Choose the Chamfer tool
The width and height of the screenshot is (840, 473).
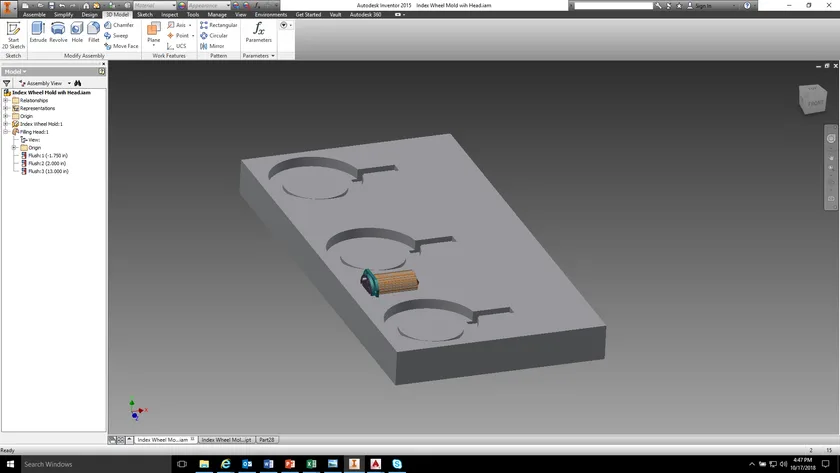[x=119, y=25]
